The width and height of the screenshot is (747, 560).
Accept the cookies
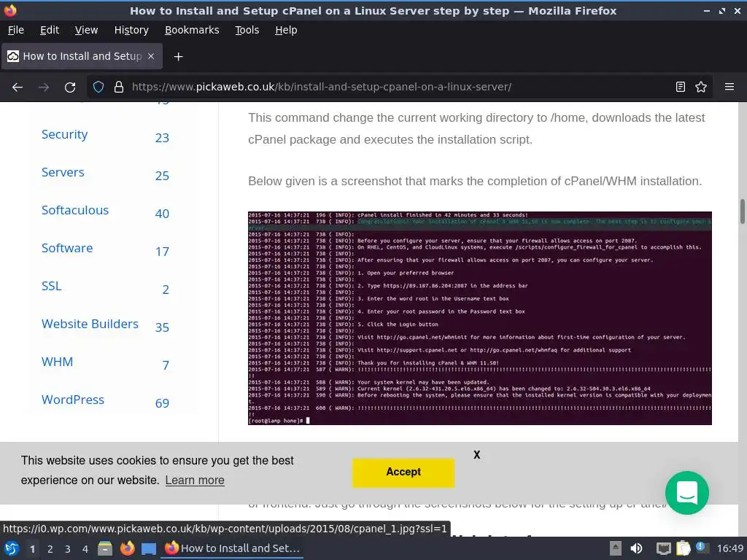point(403,472)
